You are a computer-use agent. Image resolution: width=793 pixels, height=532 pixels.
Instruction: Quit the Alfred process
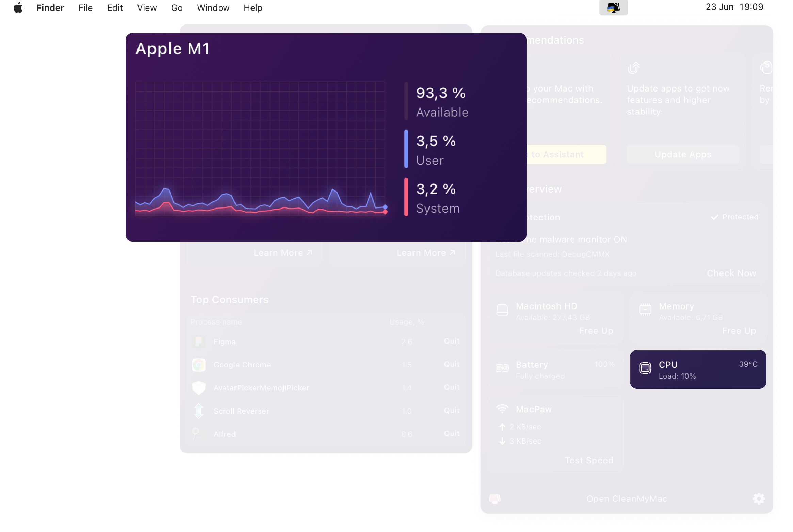[452, 434]
